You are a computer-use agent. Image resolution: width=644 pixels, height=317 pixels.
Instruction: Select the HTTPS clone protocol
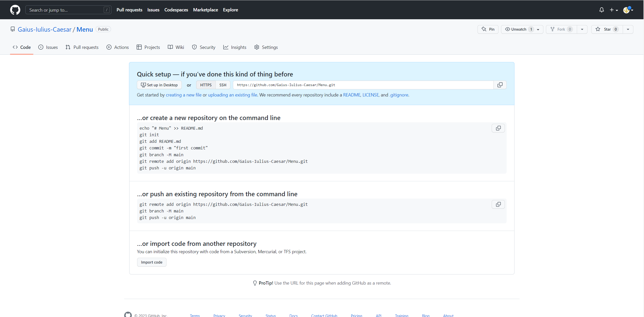click(206, 85)
